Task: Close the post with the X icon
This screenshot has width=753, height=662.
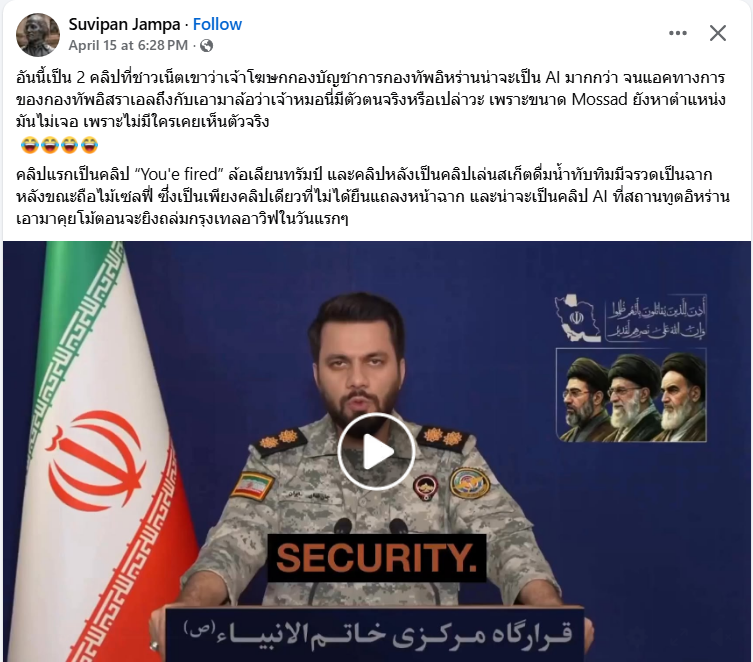Action: tap(717, 33)
